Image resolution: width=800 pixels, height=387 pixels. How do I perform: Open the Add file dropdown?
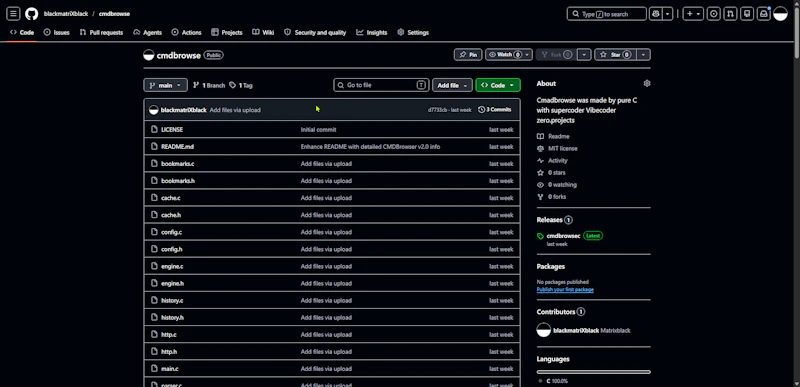452,85
